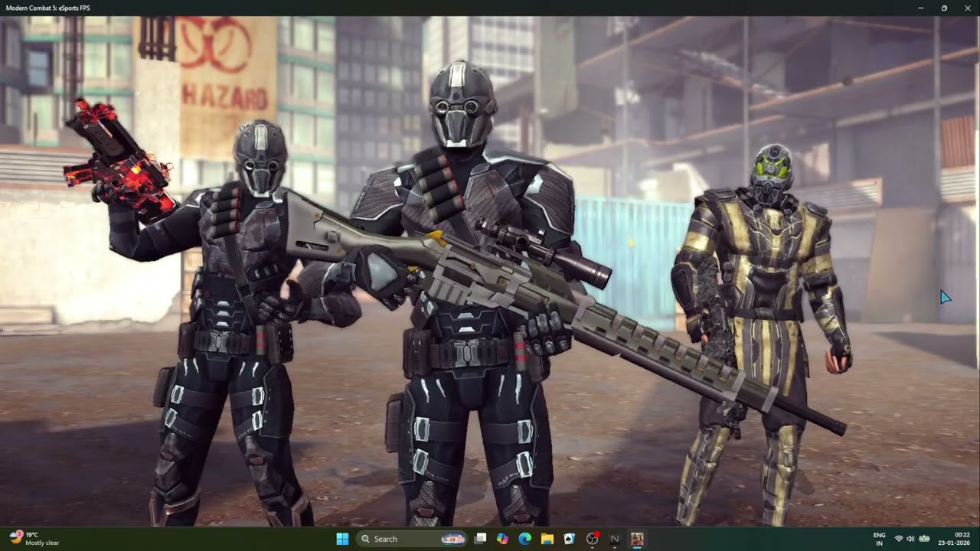Open the clock showing 00:22
The height and width of the screenshot is (551, 980).
click(x=955, y=539)
